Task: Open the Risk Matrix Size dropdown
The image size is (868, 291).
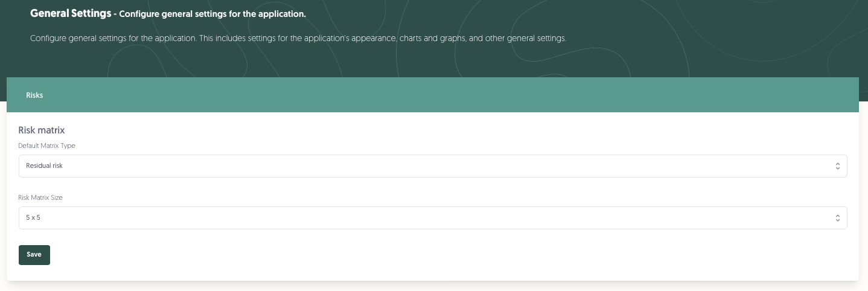Action: pos(433,218)
